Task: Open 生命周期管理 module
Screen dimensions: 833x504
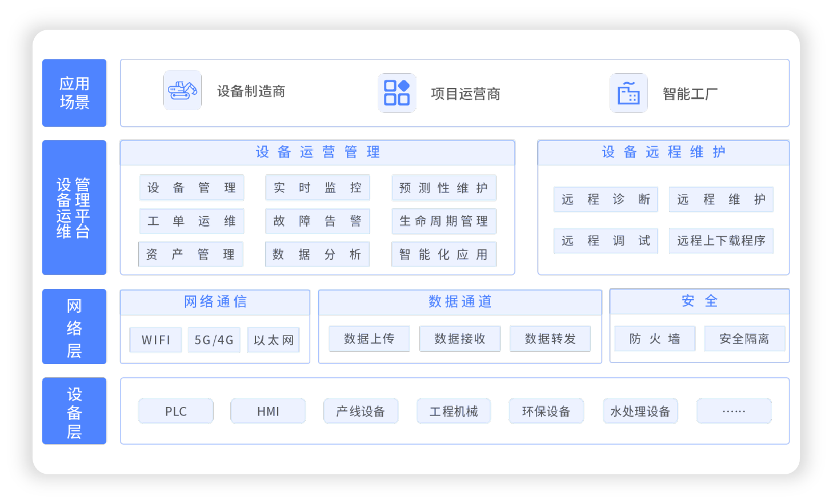Action: (444, 221)
